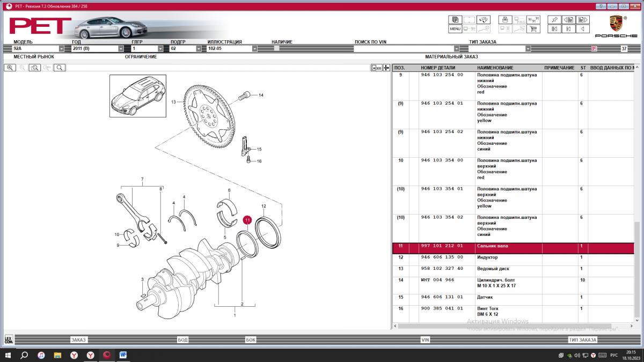The width and height of the screenshot is (644, 362).
Task: Jump to first page arrow icon
Action: coord(554,29)
